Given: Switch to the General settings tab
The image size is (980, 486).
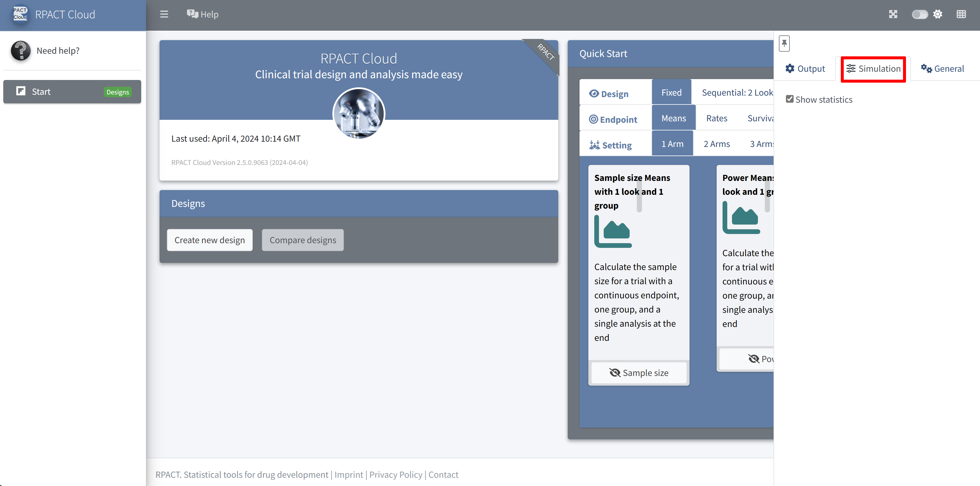Looking at the screenshot, I should (942, 69).
